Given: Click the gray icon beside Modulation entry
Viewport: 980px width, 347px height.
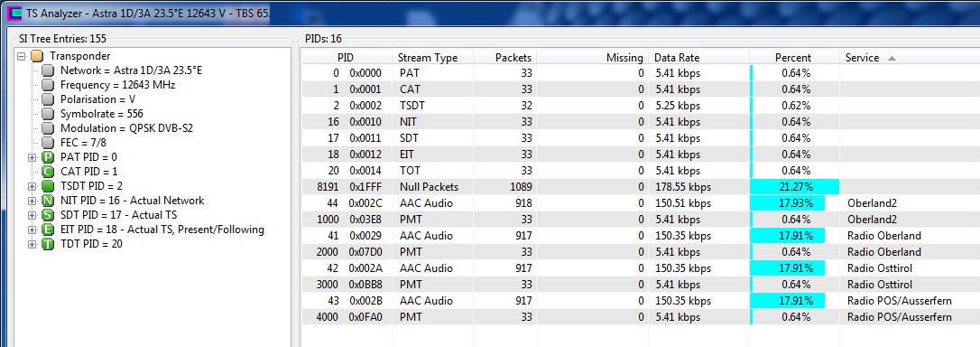Looking at the screenshot, I should 48,128.
